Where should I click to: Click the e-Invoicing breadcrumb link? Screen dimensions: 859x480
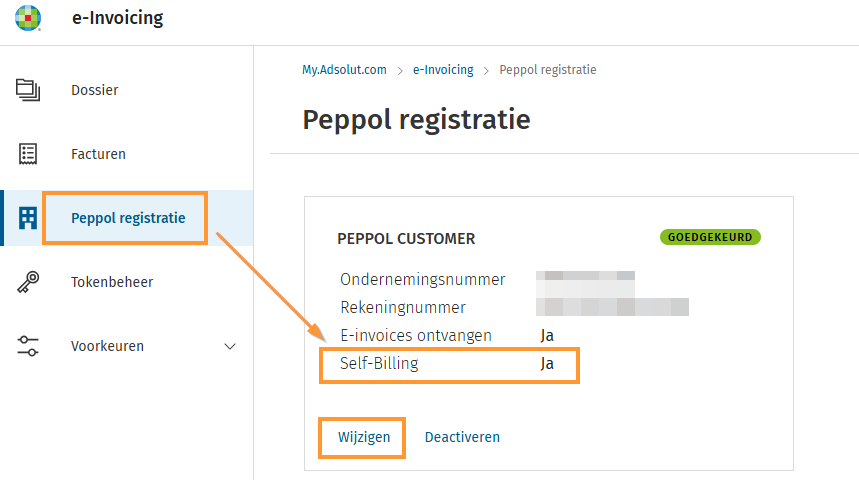[444, 70]
